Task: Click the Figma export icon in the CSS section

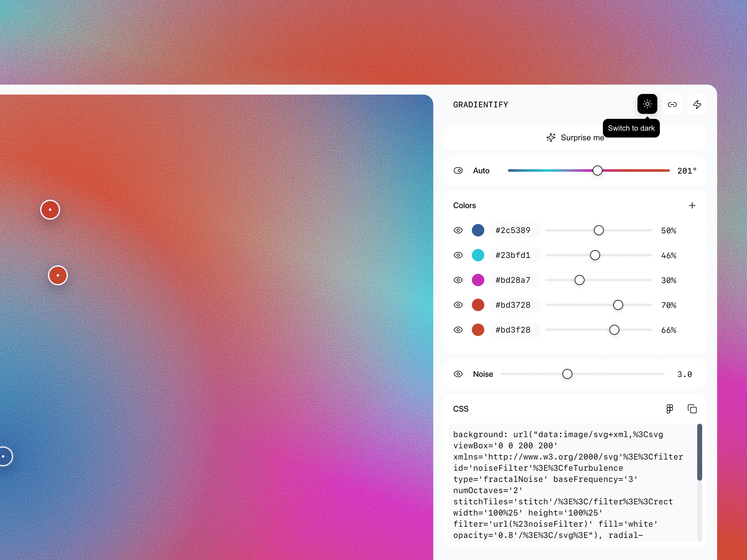Action: (669, 409)
